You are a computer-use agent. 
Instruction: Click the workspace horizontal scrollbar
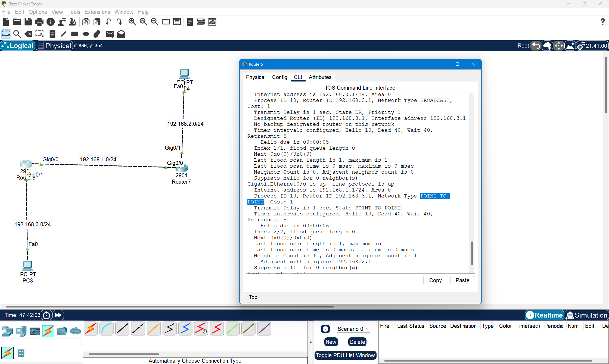[x=170, y=307]
